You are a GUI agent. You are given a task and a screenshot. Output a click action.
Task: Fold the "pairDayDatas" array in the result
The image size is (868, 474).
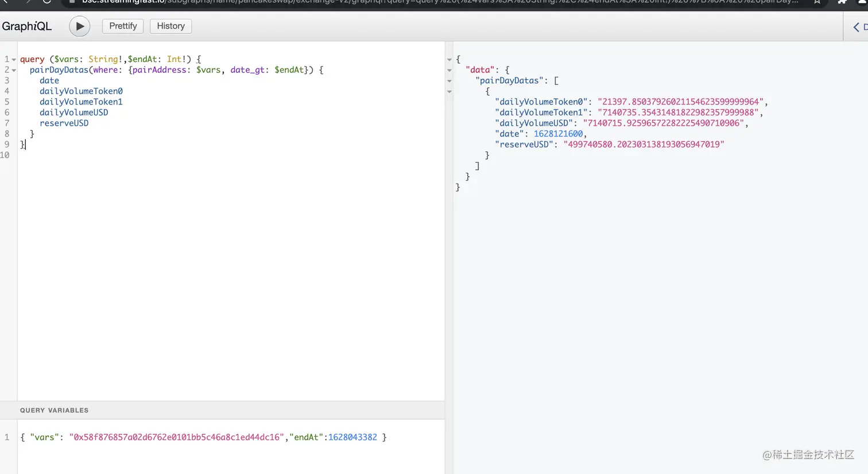click(x=449, y=81)
